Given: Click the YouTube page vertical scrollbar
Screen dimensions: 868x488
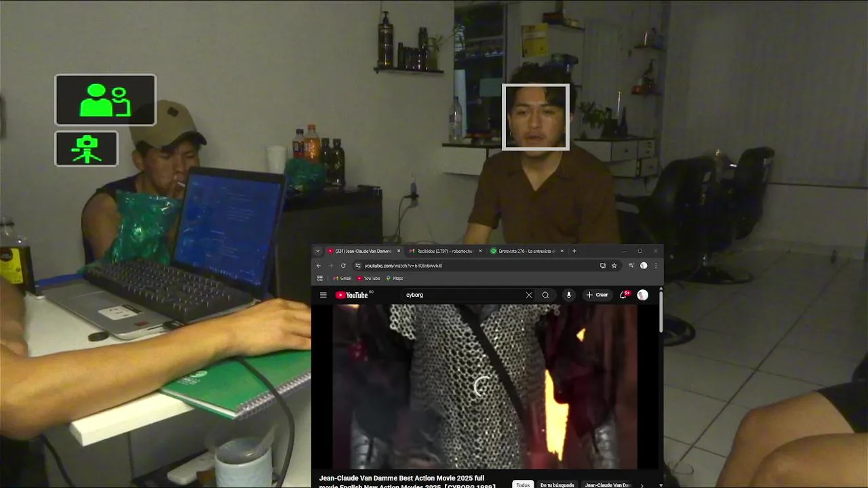Looking at the screenshot, I should tap(661, 312).
